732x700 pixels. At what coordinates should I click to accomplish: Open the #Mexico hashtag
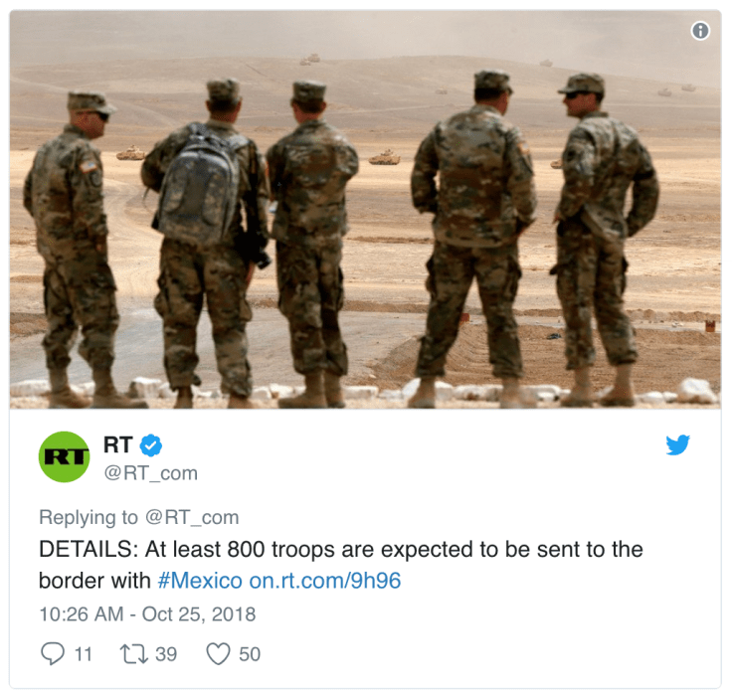(200, 581)
